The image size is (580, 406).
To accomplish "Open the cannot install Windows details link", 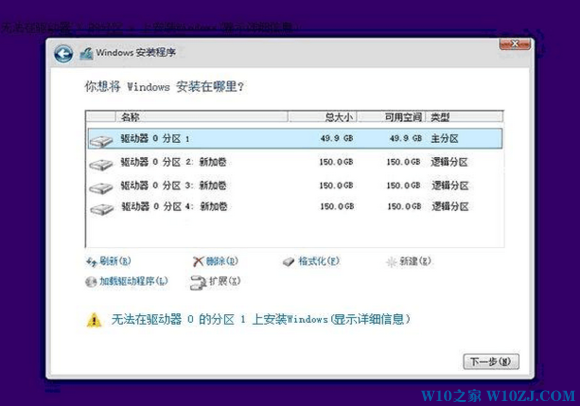I will [x=261, y=319].
